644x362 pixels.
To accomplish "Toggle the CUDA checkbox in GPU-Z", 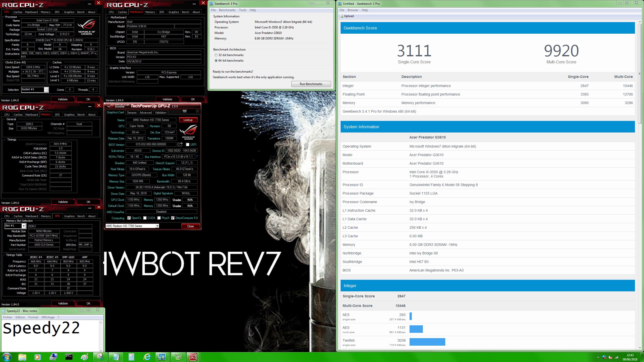I will (145, 218).
